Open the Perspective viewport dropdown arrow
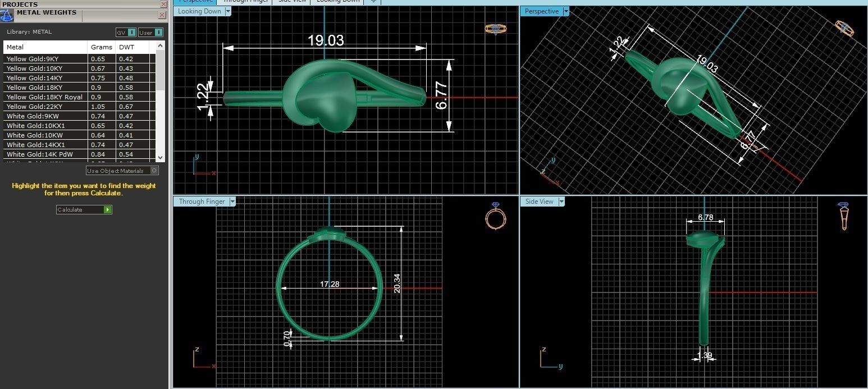The height and width of the screenshot is (389, 868). coord(566,11)
